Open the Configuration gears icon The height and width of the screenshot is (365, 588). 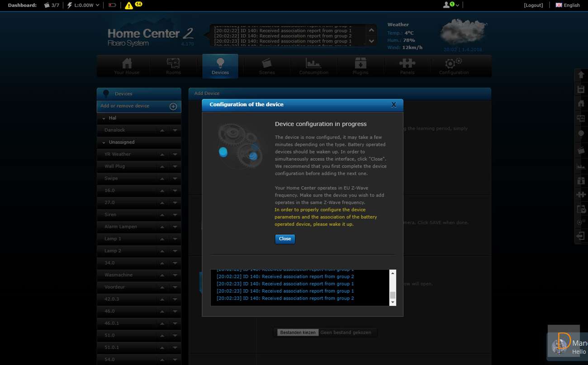454,63
